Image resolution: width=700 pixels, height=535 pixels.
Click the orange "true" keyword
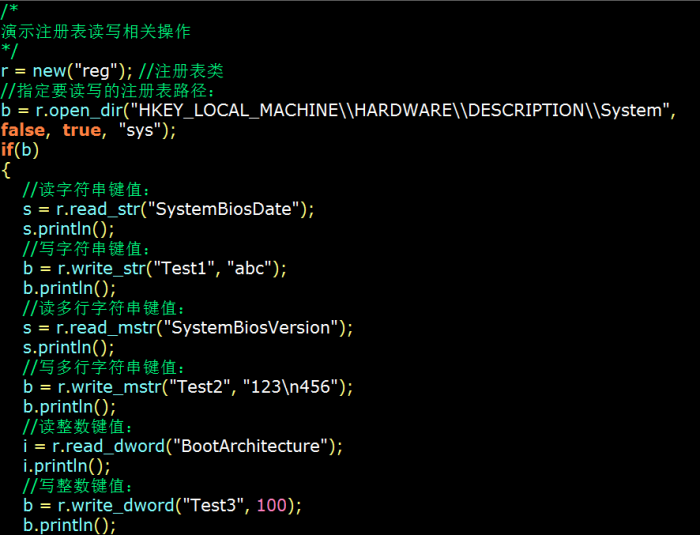[81, 130]
